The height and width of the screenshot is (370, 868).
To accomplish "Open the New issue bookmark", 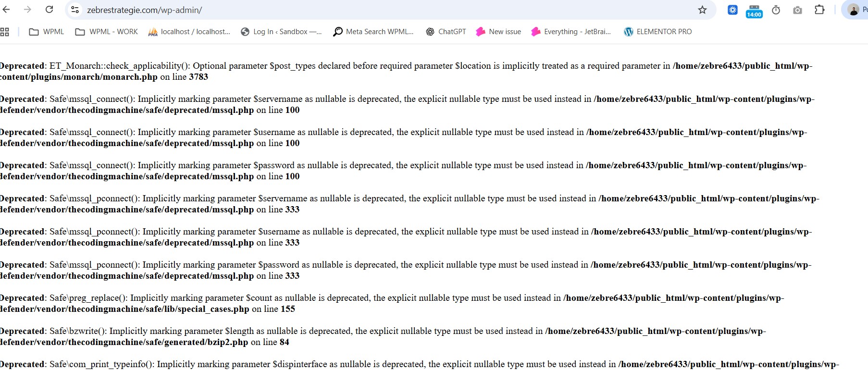I will click(x=498, y=32).
